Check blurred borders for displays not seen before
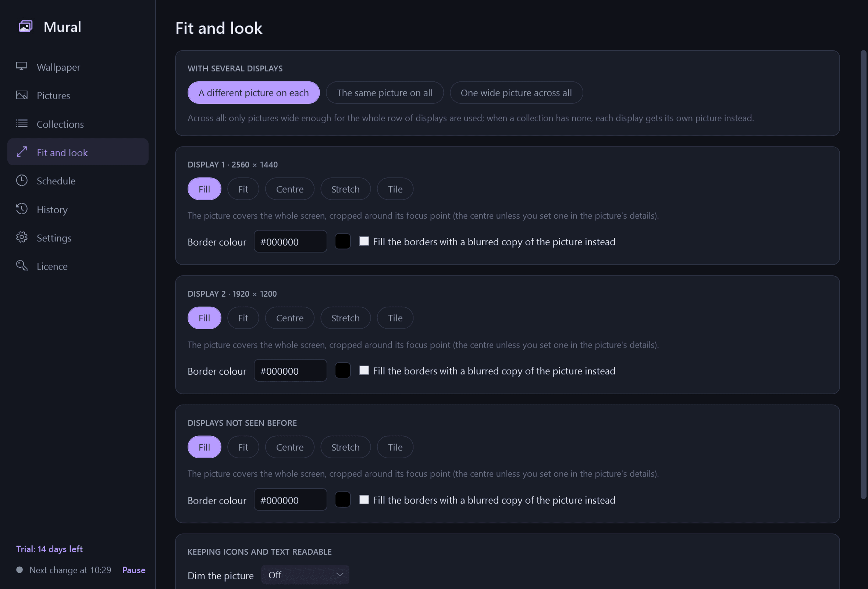 pyautogui.click(x=364, y=500)
